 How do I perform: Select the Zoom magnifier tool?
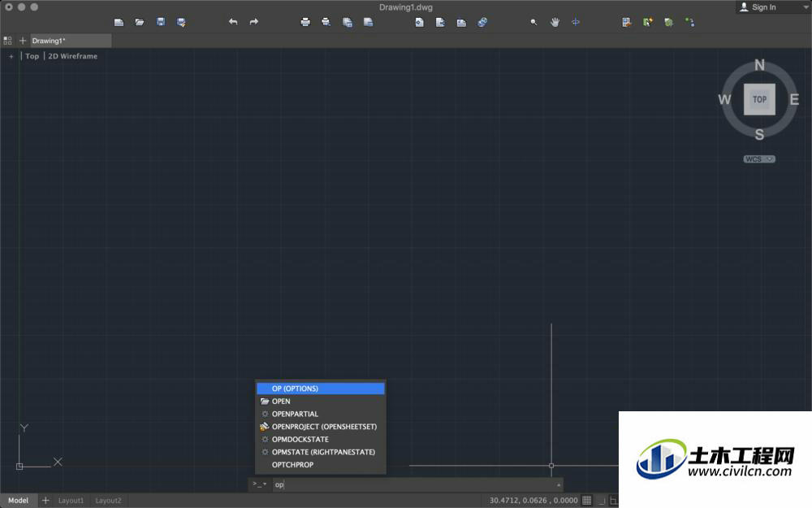[534, 22]
